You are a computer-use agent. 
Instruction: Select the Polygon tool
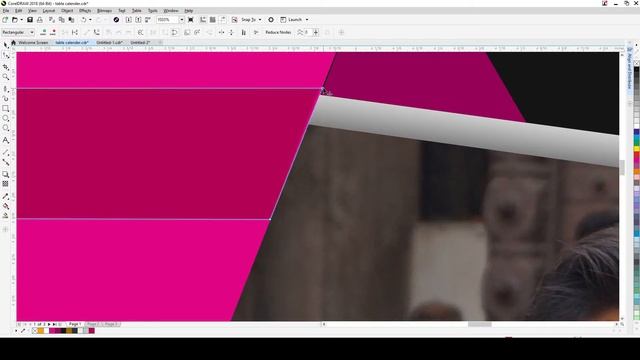pyautogui.click(x=6, y=129)
